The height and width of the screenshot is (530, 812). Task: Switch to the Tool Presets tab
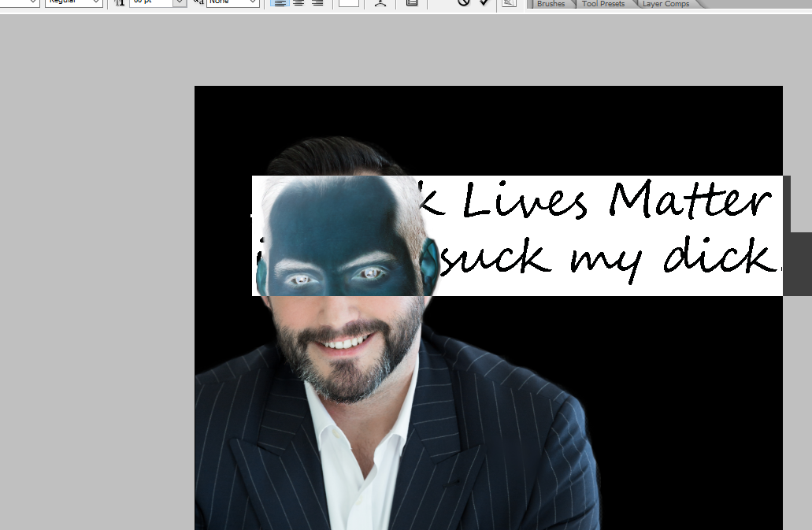603,4
